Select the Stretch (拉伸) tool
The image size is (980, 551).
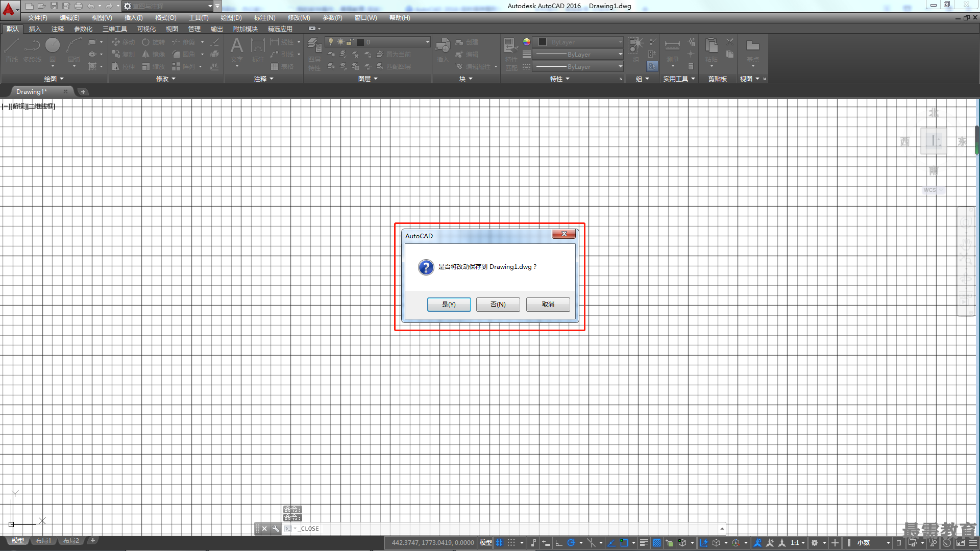[123, 66]
